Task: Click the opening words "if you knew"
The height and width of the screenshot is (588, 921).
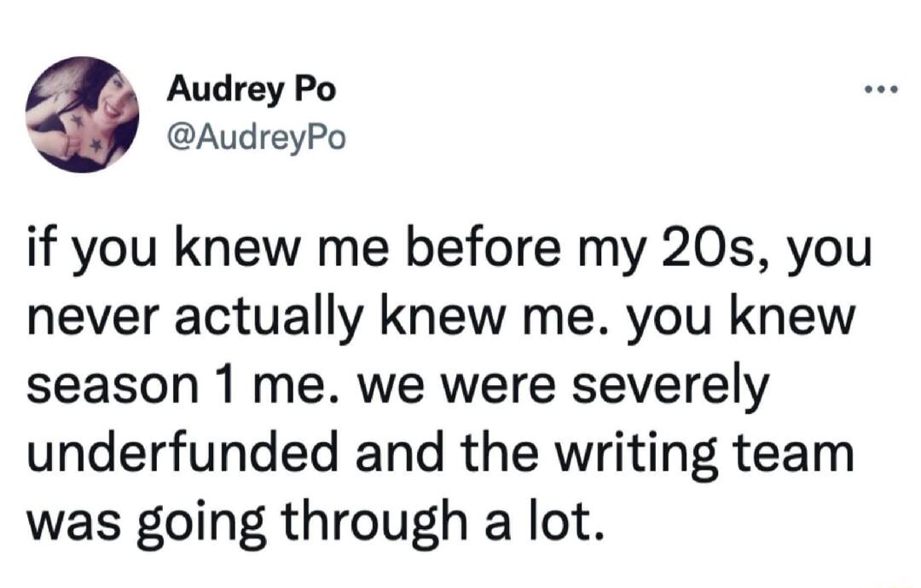Action: [159, 251]
